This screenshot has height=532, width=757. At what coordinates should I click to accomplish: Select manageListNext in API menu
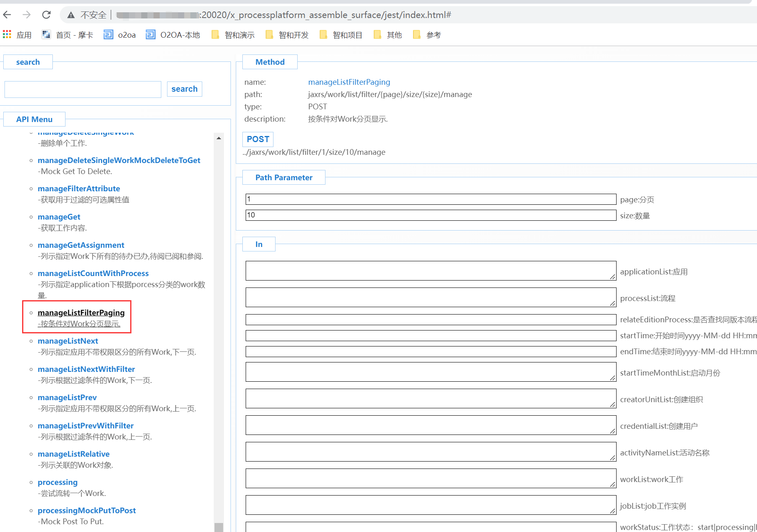(68, 341)
